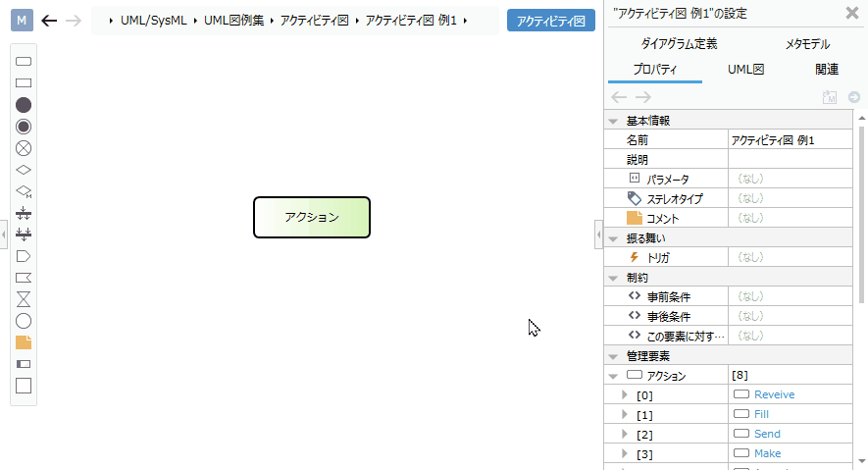Pick the Activity Final node tool
Image resolution: width=868 pixels, height=470 pixels.
click(x=24, y=127)
